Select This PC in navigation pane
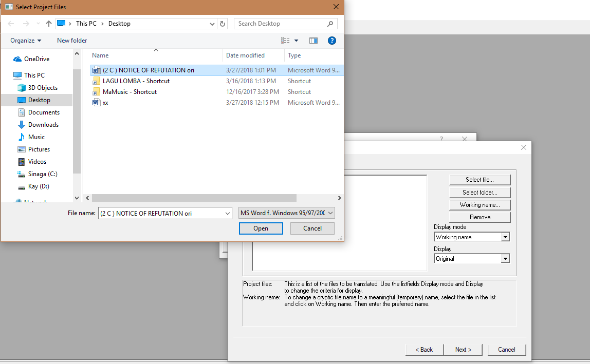590x364 pixels. point(34,75)
